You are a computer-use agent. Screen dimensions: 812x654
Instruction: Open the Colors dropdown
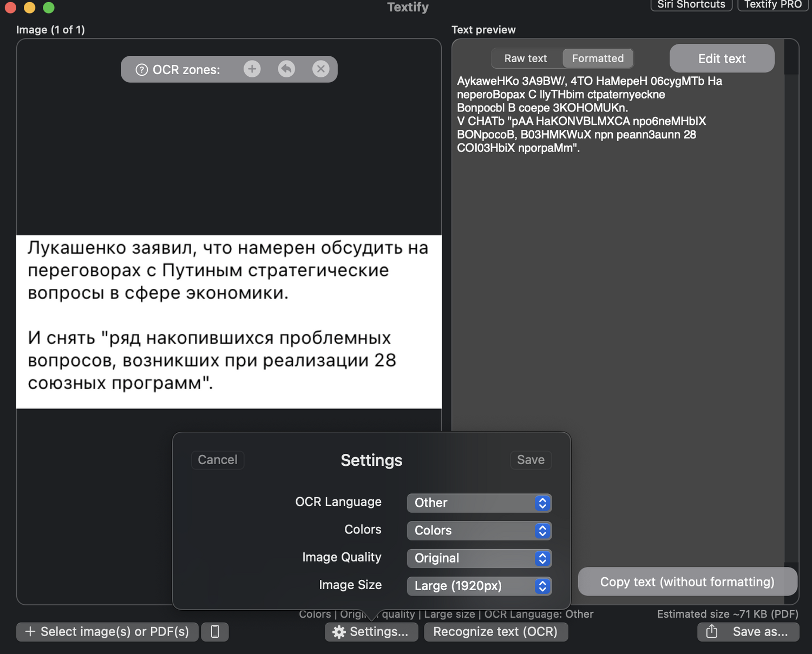pyautogui.click(x=479, y=530)
